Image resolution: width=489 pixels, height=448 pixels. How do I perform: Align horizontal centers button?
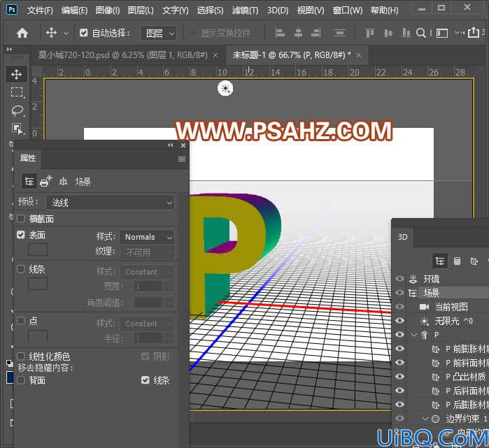coord(298,33)
